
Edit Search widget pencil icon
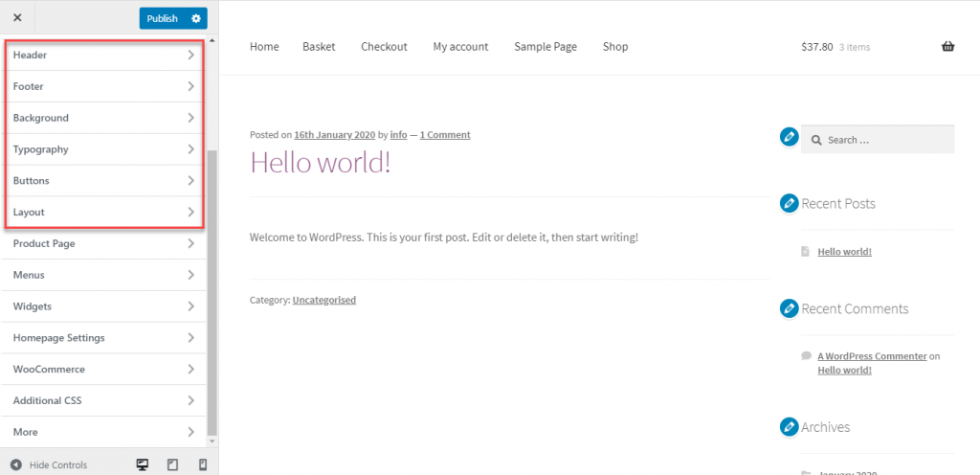pyautogui.click(x=790, y=137)
